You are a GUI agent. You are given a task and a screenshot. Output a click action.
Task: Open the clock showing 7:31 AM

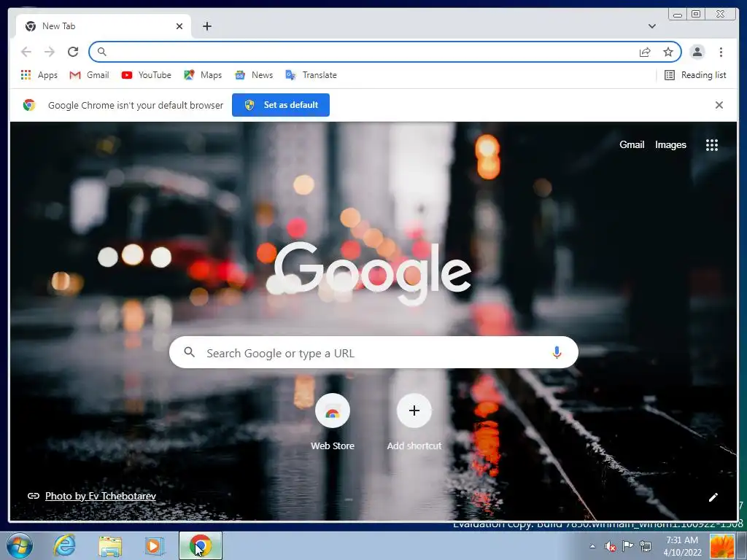point(682,546)
